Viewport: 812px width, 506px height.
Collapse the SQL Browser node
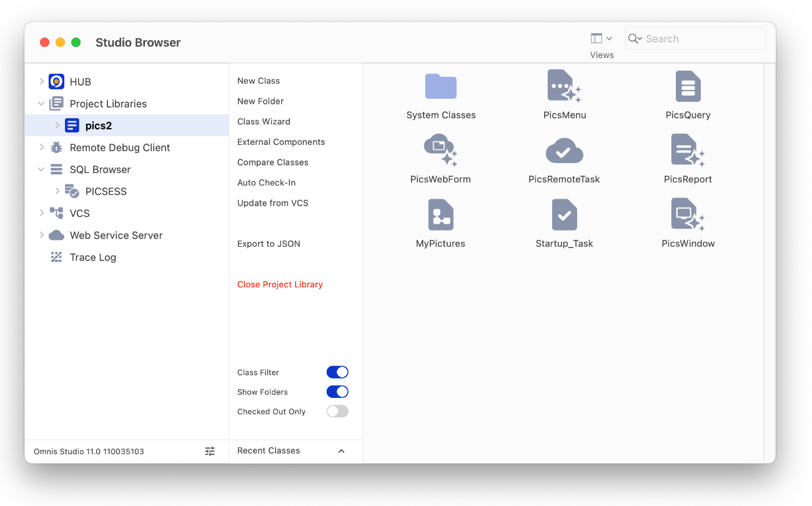(x=41, y=169)
